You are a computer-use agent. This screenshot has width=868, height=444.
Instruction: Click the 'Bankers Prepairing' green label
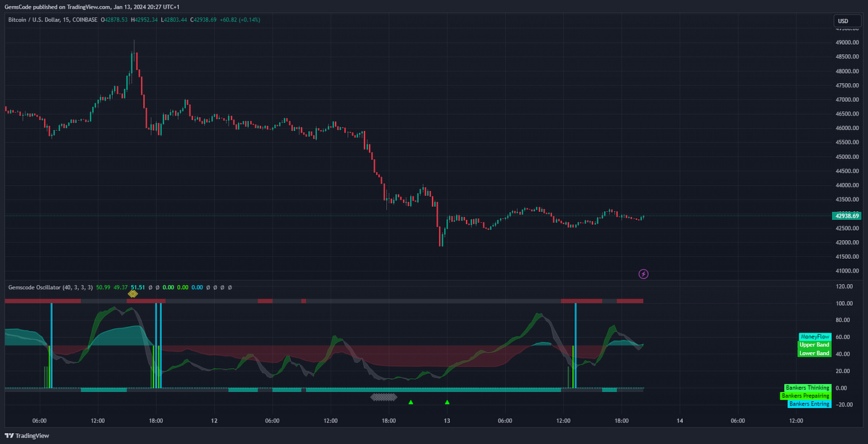(x=806, y=396)
